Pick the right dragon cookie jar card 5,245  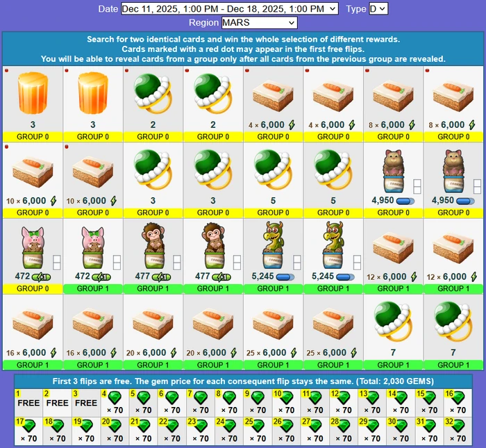[x=333, y=256]
